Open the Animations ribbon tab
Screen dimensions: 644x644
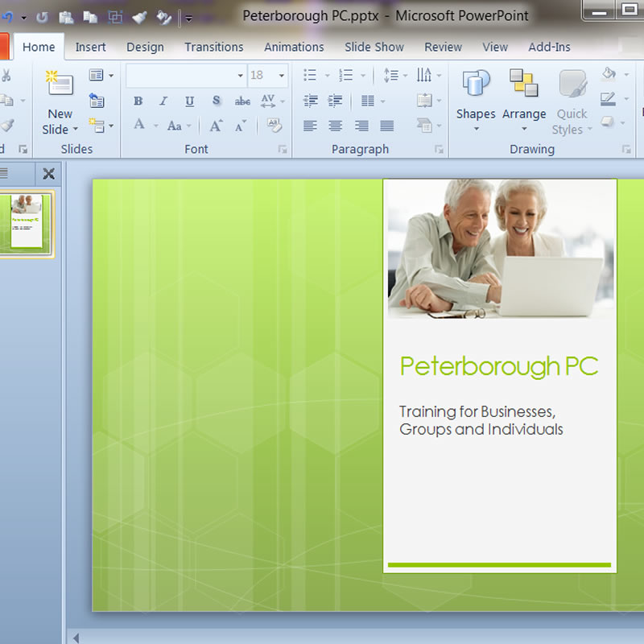(x=294, y=47)
